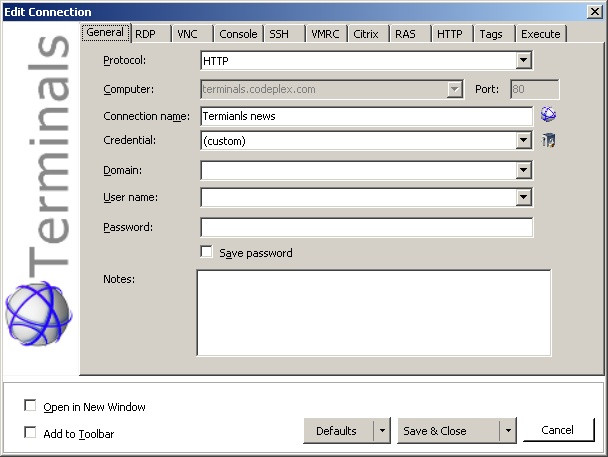Open the Execute tab
608x457 pixels.
pyautogui.click(x=541, y=34)
